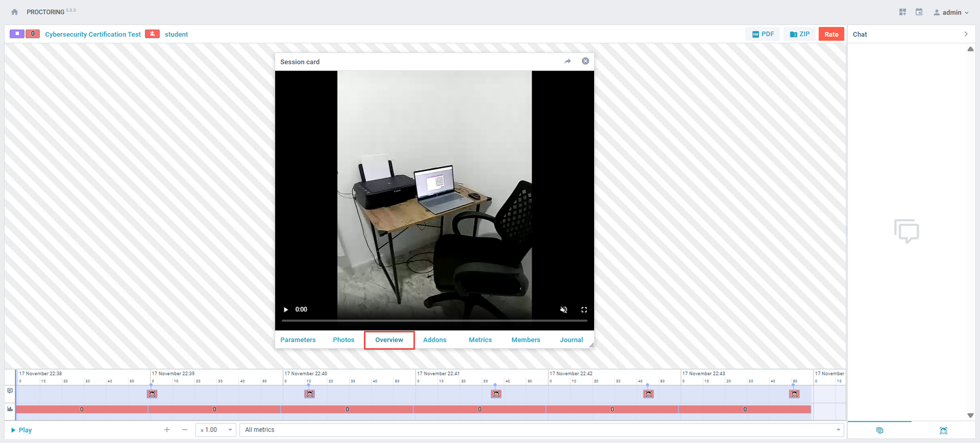This screenshot has height=443, width=980.
Task: Switch to the Members tab
Action: 526,340
